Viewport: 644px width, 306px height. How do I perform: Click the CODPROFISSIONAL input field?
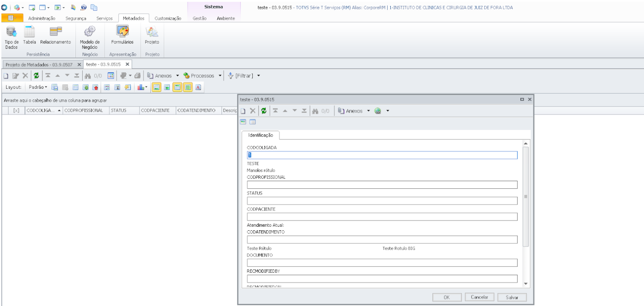[382, 184]
